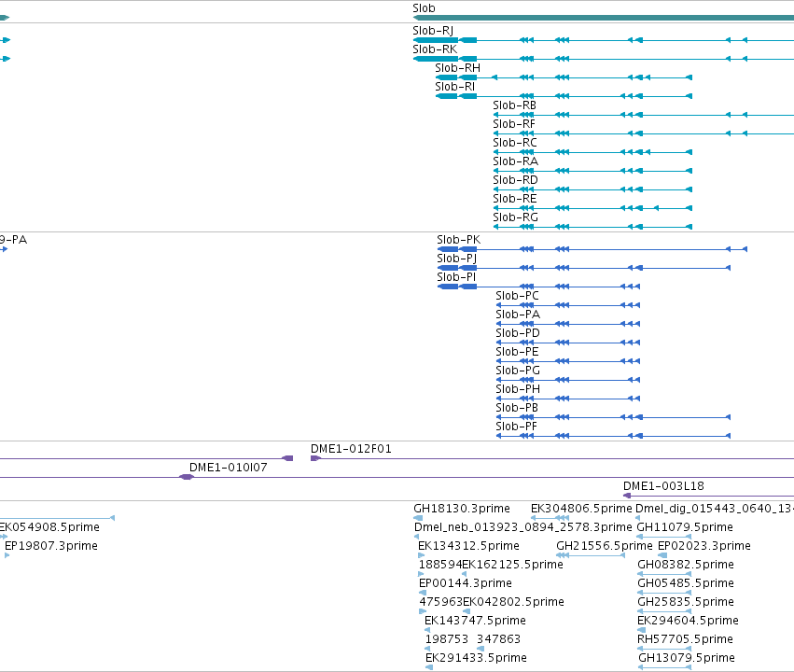Select the Slob-PG protein label
This screenshot has height=672, width=794.
[x=518, y=371]
